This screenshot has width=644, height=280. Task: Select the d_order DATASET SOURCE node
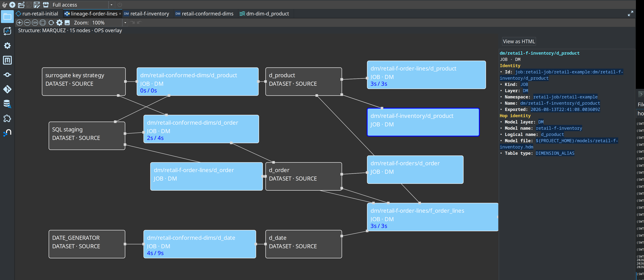[303, 176]
